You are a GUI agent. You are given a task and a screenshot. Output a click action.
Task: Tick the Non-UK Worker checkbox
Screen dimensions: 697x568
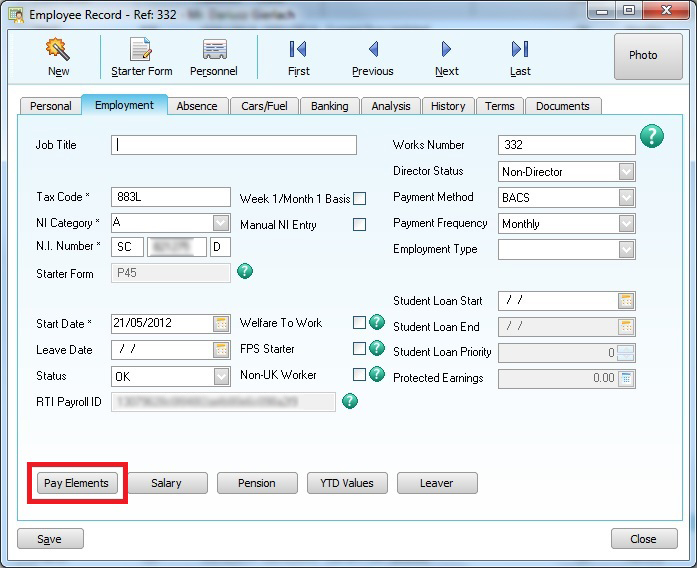point(359,375)
